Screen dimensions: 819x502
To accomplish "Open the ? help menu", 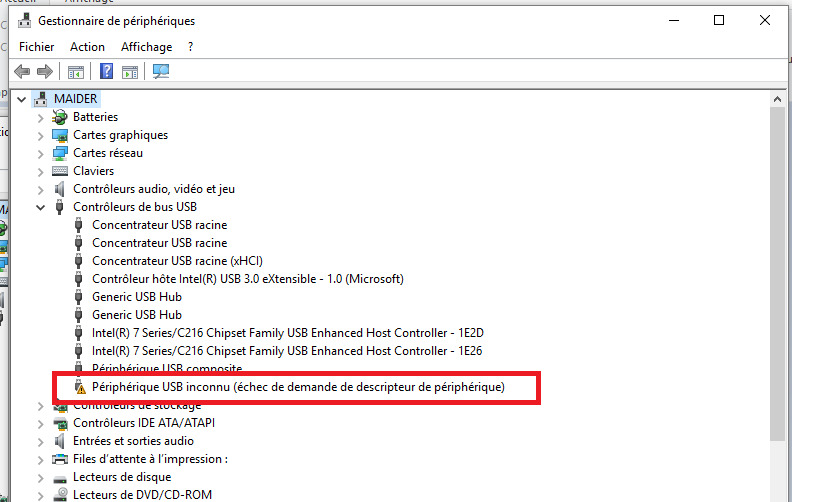I will tap(191, 47).
